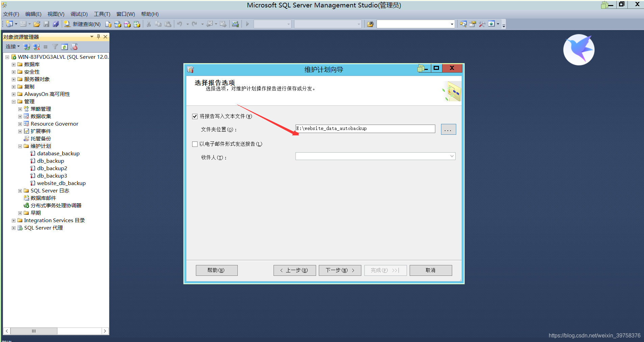The image size is (644, 342).
Task: Open the Toolbox hammer-and-wrench icon
Action: [482, 24]
